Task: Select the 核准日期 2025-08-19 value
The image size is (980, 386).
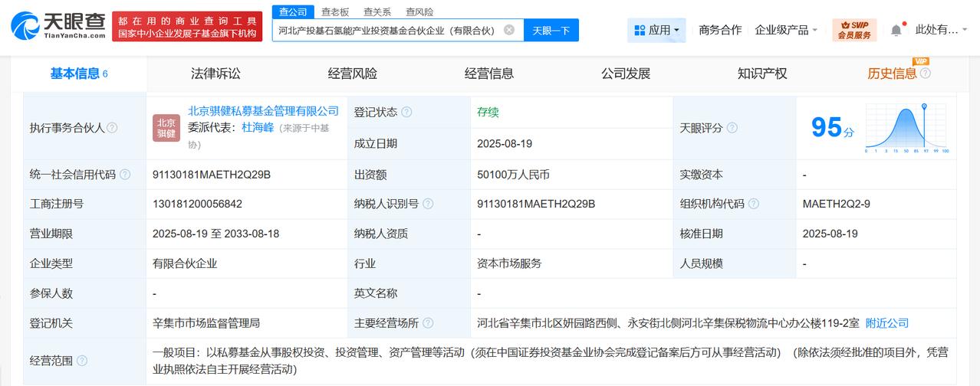Action: 830,234
